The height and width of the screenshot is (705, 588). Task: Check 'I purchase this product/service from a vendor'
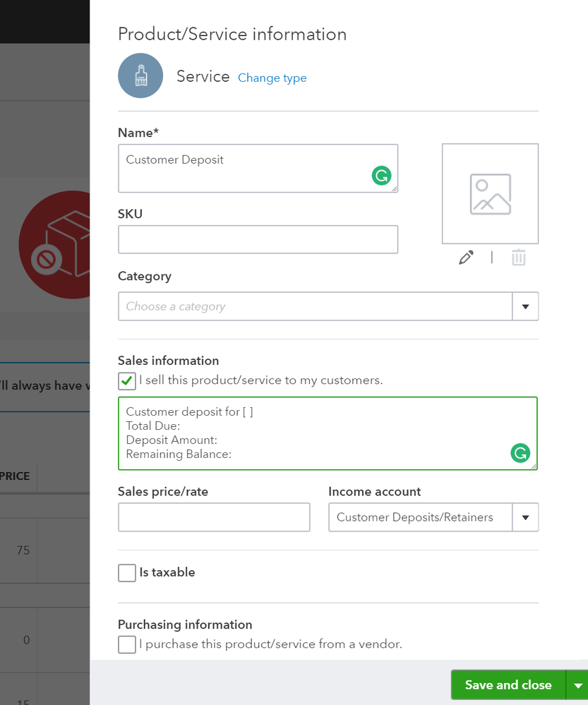click(126, 644)
